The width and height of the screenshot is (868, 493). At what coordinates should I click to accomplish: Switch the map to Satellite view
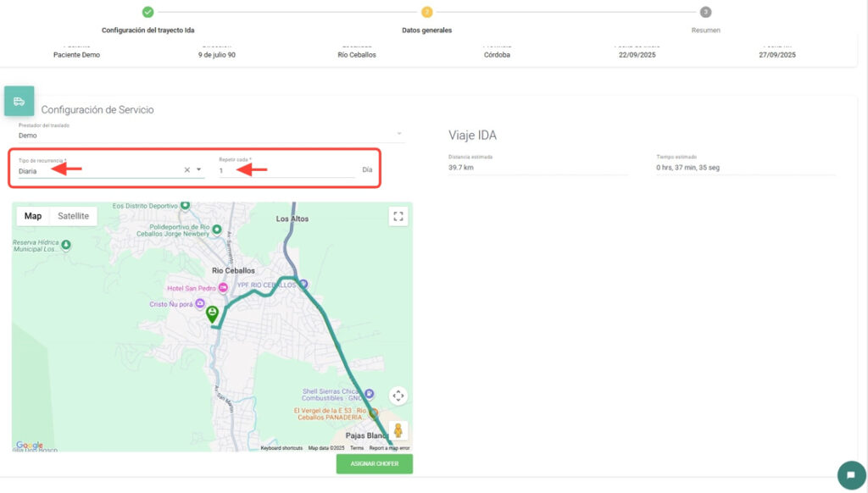73,216
